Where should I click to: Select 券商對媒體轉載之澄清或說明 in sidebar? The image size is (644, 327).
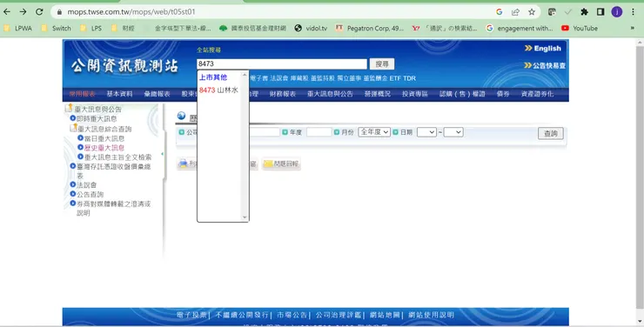(x=113, y=209)
